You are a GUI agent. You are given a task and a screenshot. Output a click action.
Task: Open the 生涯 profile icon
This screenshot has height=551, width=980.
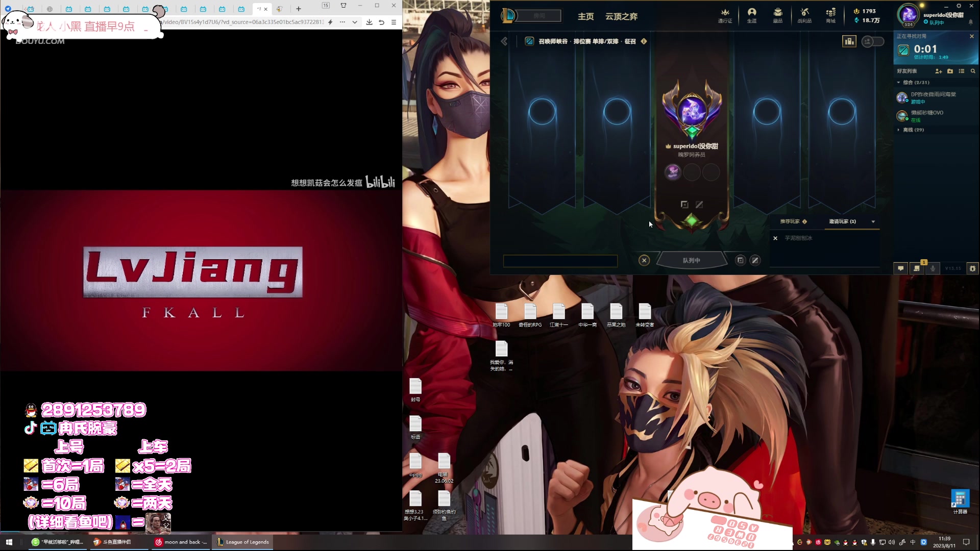[x=752, y=15]
